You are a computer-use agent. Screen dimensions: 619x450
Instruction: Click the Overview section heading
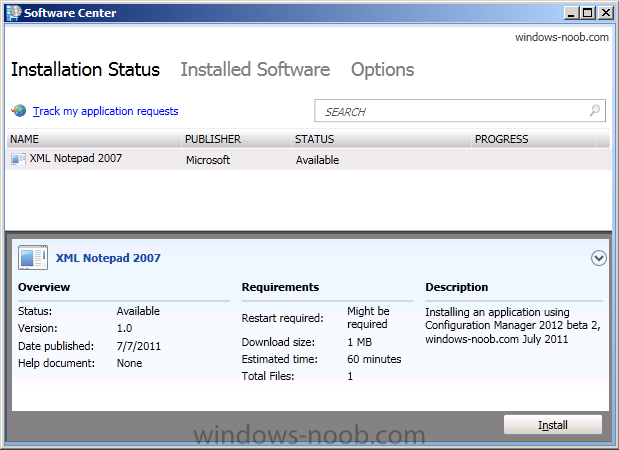[x=44, y=287]
